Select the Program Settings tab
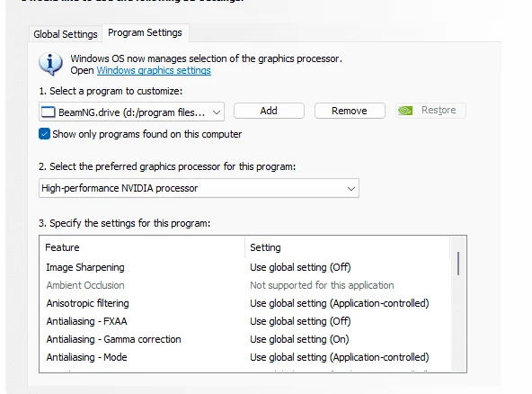This screenshot has width=532, height=394. point(145,32)
